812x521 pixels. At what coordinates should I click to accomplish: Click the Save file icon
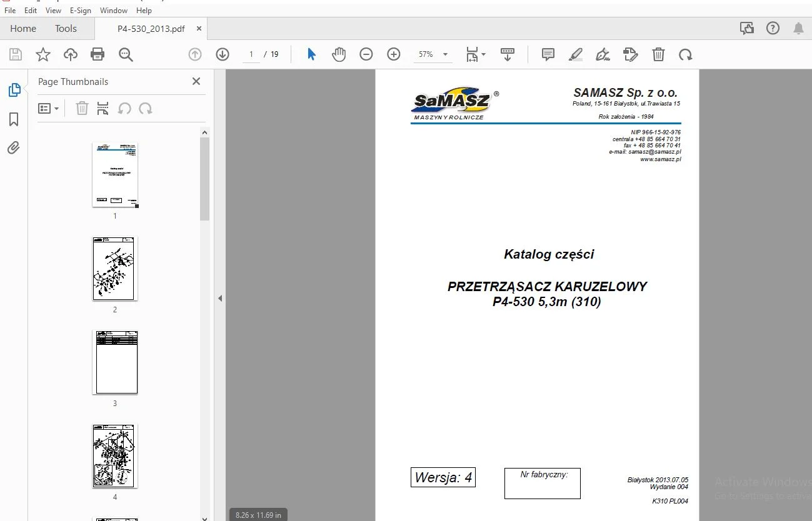[x=16, y=54]
